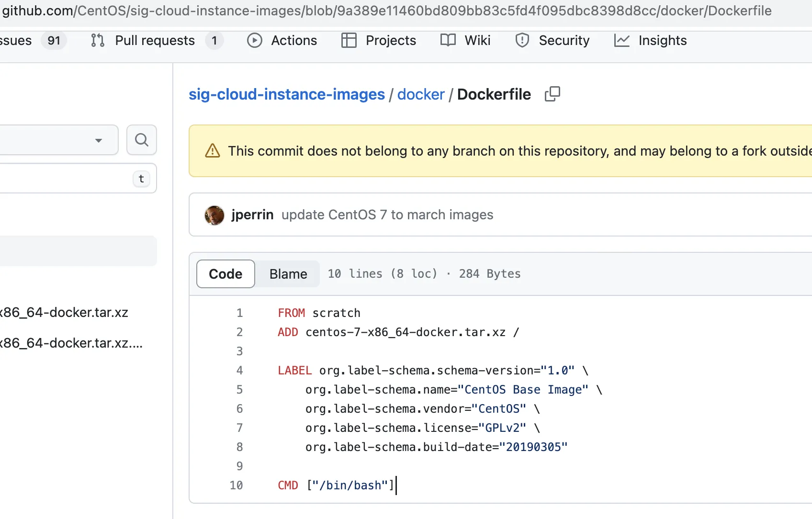Click line number 2
812x519 pixels.
click(x=239, y=332)
